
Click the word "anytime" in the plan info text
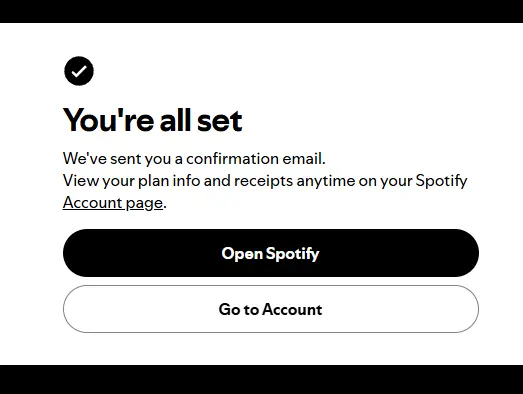326,181
